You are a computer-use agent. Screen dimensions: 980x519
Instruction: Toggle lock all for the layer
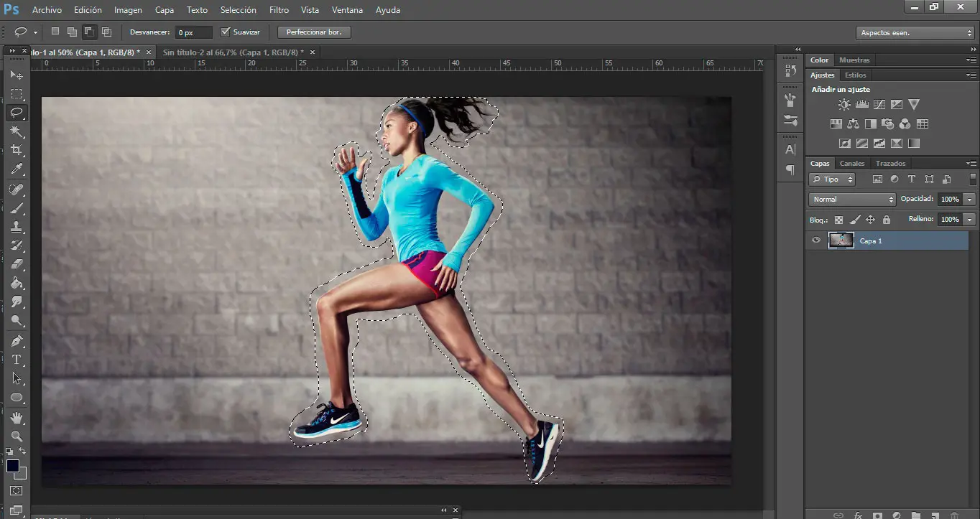[x=886, y=220]
